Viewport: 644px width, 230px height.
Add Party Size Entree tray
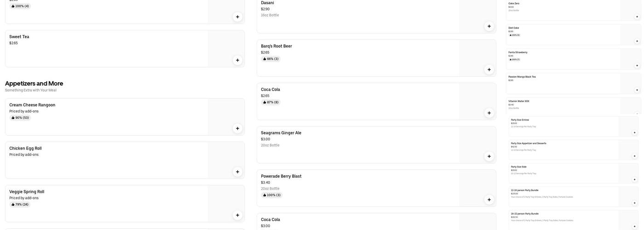point(635,132)
